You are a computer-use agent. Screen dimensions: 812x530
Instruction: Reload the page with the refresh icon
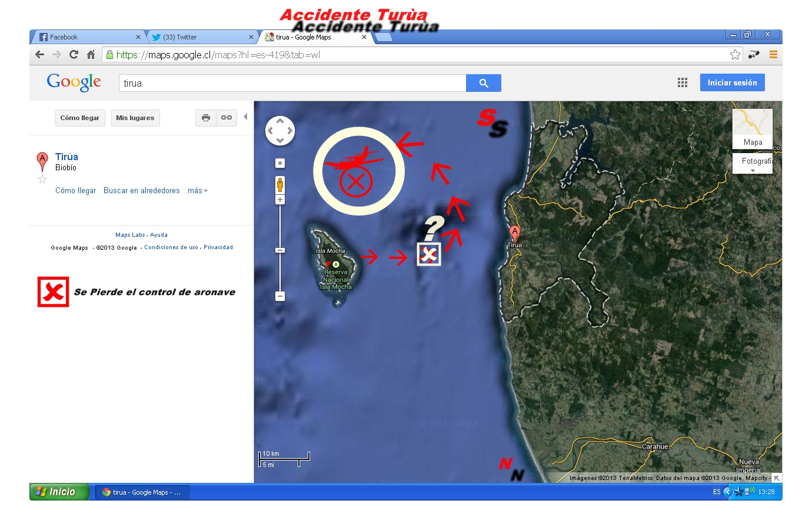(x=74, y=55)
